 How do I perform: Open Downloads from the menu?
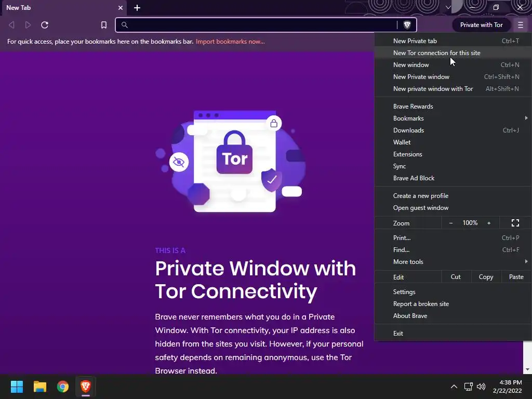(x=453, y=130)
